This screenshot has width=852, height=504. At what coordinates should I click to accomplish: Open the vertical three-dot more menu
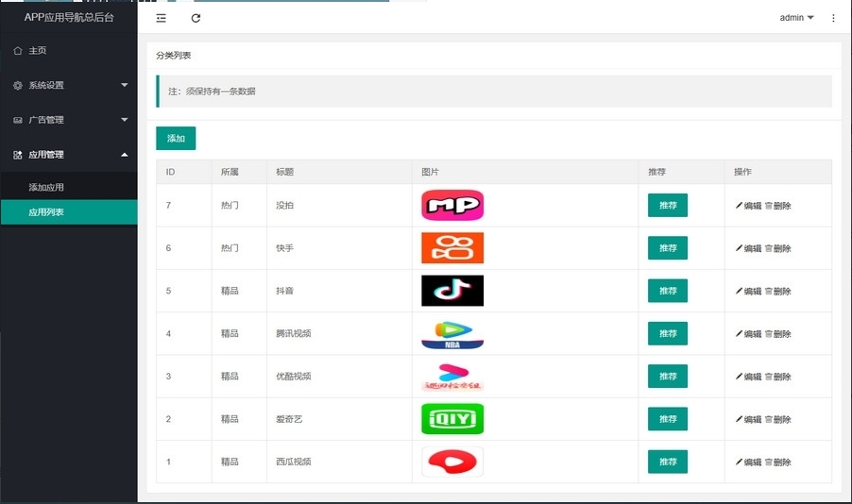[x=833, y=18]
